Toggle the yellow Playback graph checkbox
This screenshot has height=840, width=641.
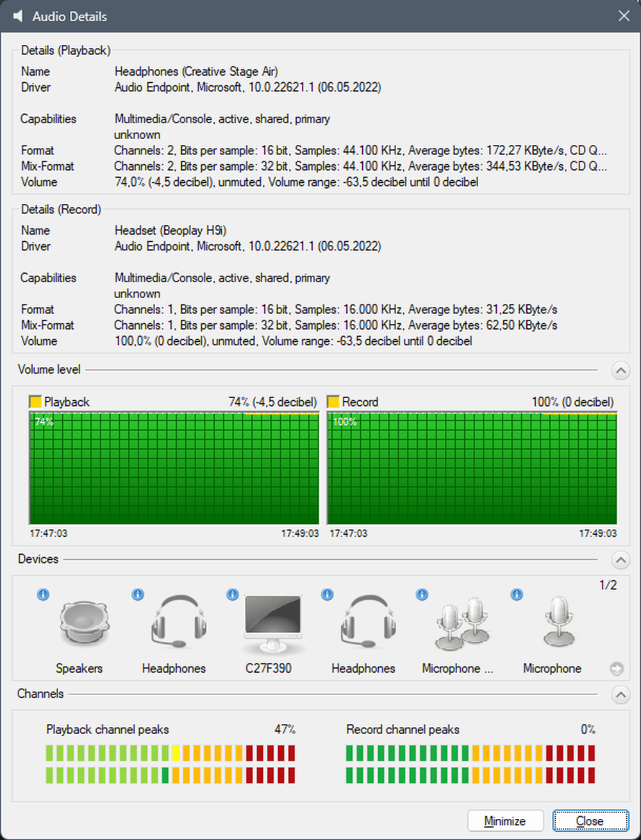[x=35, y=402]
